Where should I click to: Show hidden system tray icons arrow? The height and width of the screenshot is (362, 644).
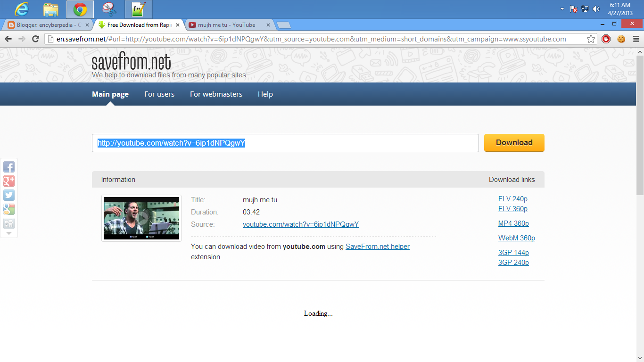pos(562,9)
